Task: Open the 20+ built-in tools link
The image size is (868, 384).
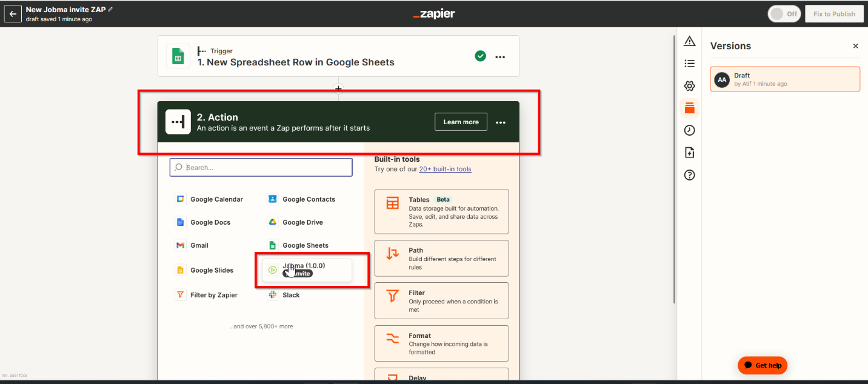Action: (445, 169)
